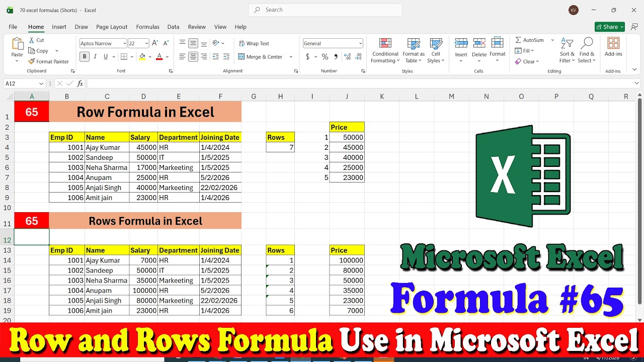Click the Decrease Indent icon
Image resolution: width=644 pixels, height=362 pixels.
[x=216, y=57]
